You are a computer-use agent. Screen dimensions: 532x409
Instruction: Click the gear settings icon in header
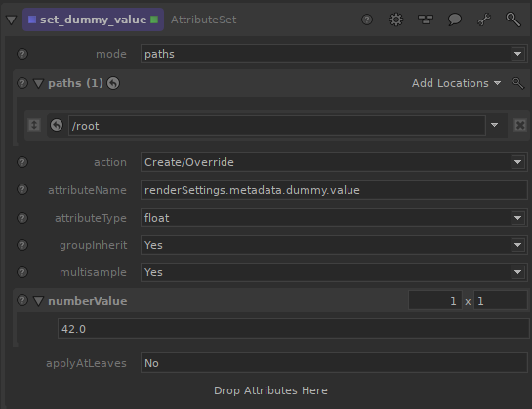(x=396, y=20)
